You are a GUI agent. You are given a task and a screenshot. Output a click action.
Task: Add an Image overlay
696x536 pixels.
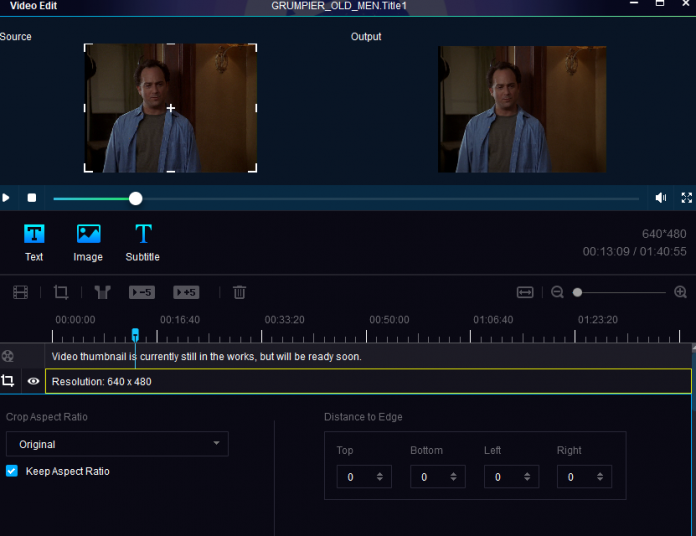[88, 243]
